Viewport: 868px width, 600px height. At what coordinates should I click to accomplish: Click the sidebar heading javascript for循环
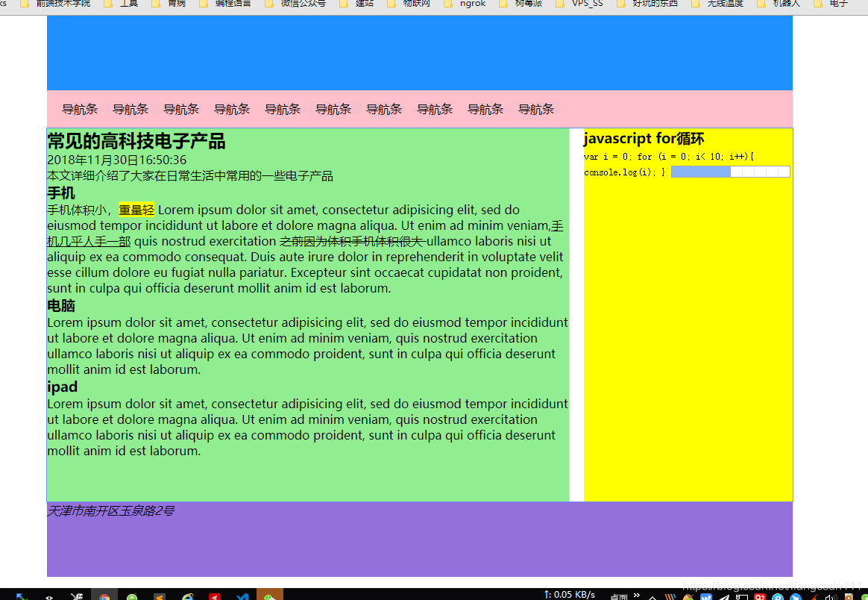(644, 139)
